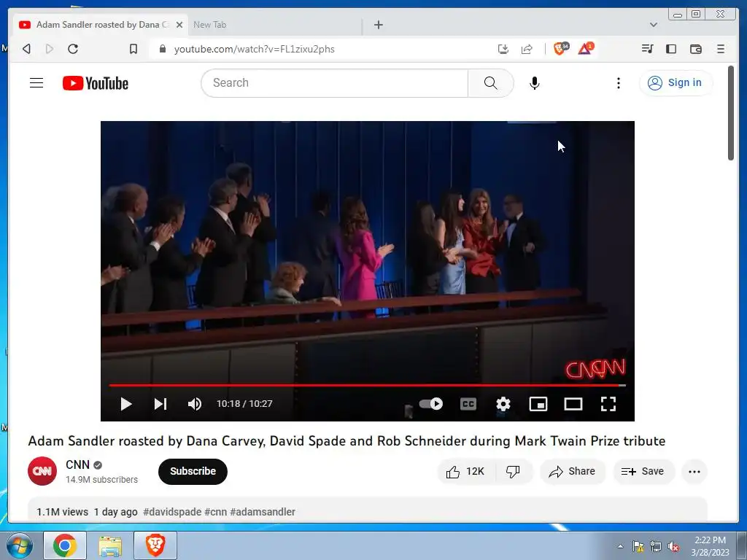Screen dimensions: 747x560
Task: Share this page from the address bar
Action: 527,49
